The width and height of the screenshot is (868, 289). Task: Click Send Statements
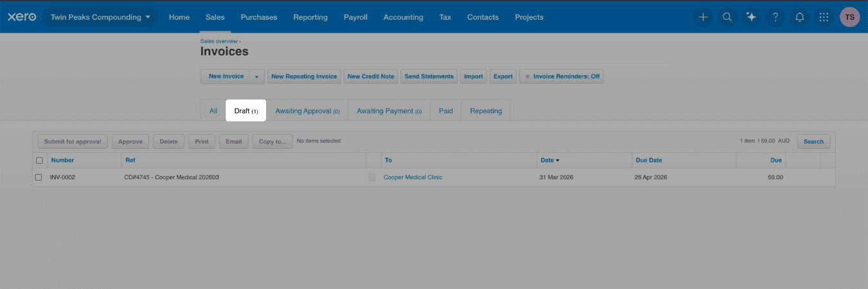(429, 76)
